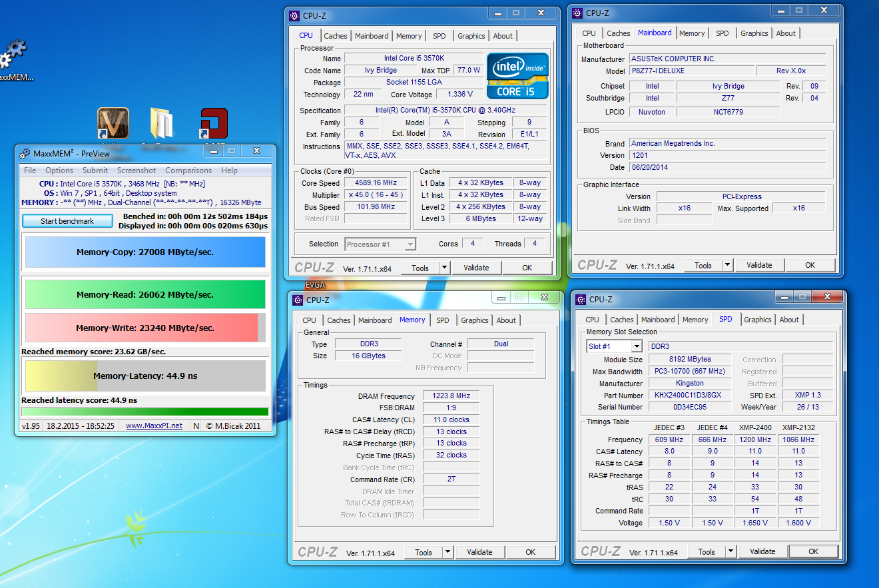Open Tools dropdown arrow in CPU-tab CPU-Z window
879x588 pixels.
tap(444, 268)
